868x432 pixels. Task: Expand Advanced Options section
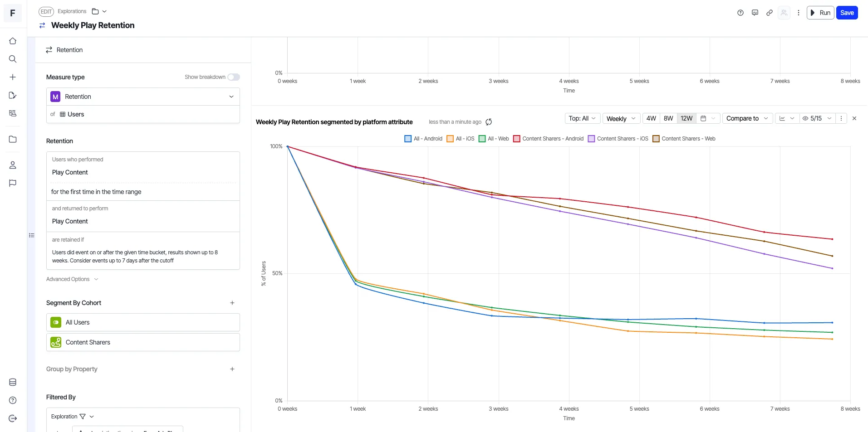pos(72,279)
